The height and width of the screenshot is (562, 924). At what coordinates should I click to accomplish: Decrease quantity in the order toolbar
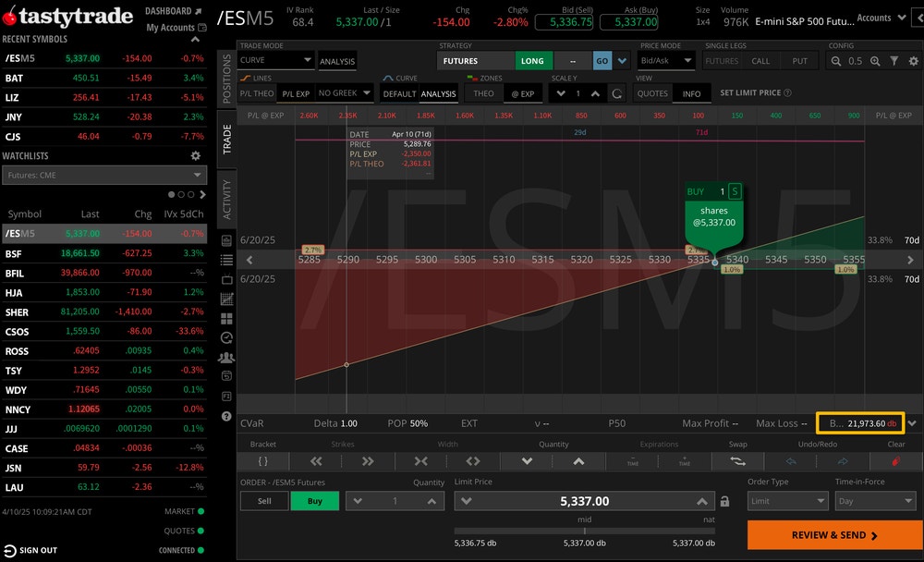coord(527,461)
